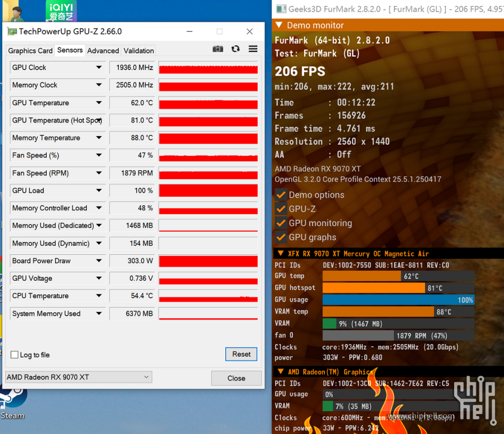Click the FurMark window title bar text

396,9
